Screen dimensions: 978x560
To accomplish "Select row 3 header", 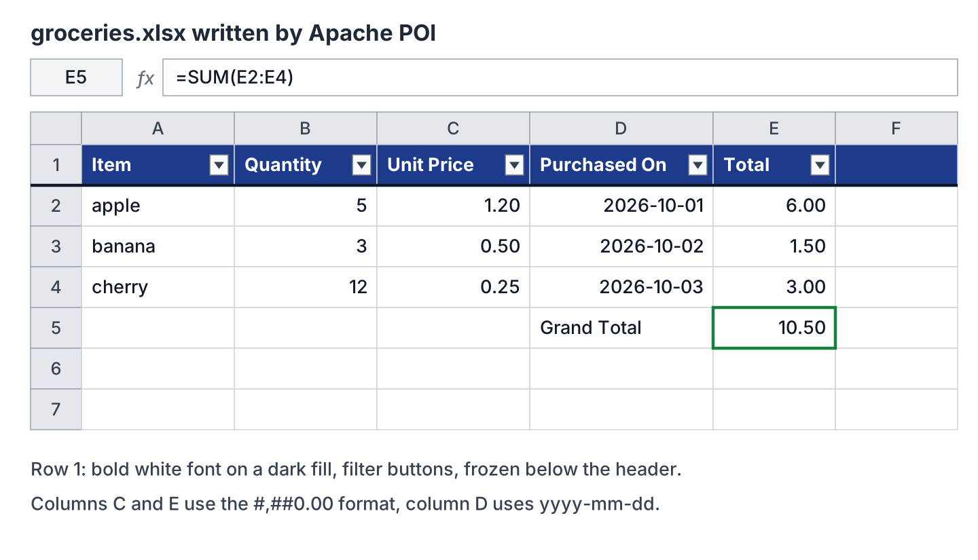I will 56,246.
